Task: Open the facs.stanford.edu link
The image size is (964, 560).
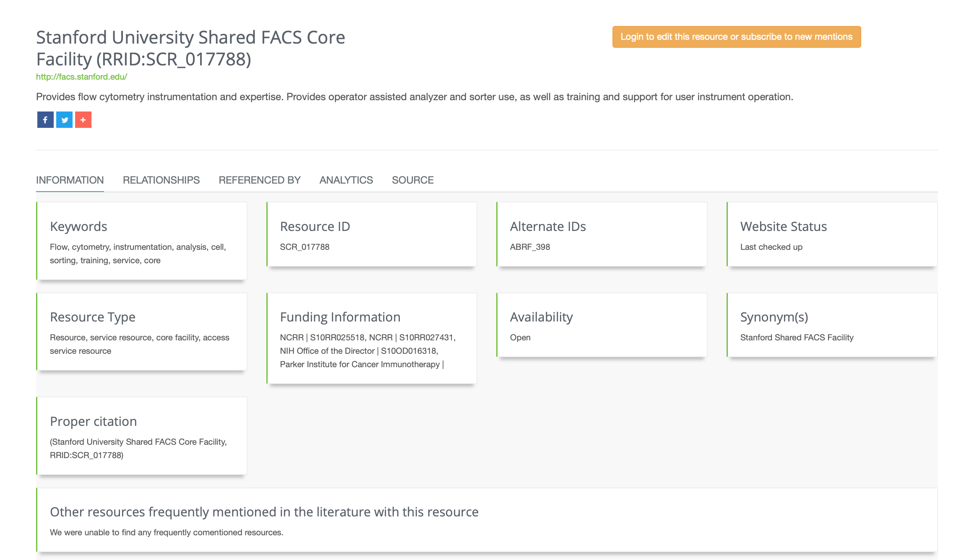Action: (x=81, y=77)
